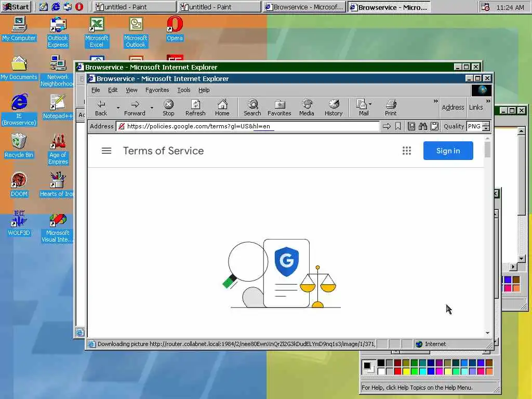Switch to the inactive Browservice taskbar button

[x=304, y=7]
